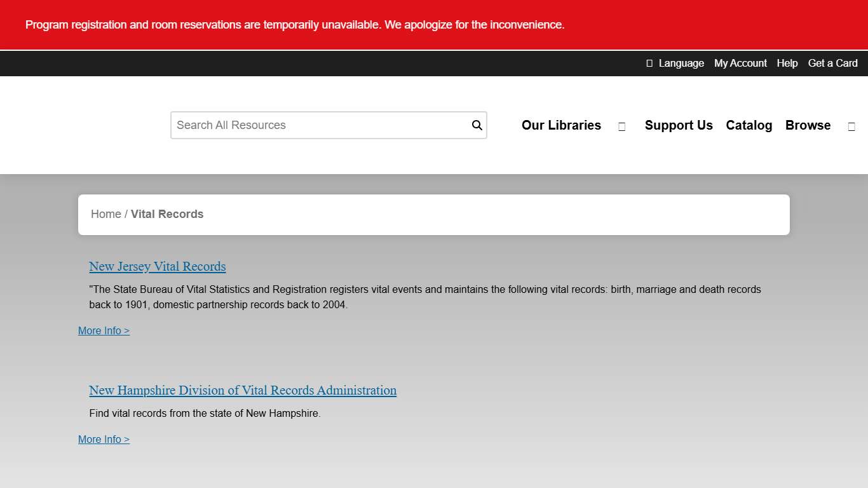Select the Browse navigation item
The width and height of the screenshot is (868, 488).
[x=808, y=125]
